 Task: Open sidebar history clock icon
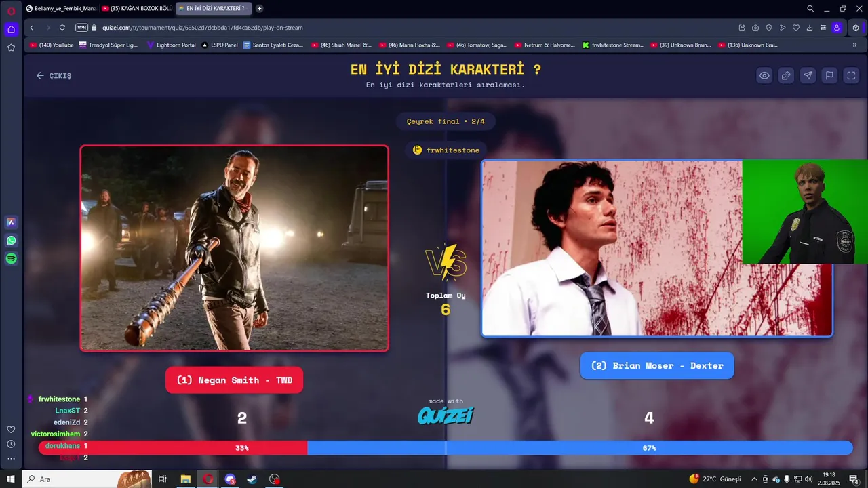(11, 444)
